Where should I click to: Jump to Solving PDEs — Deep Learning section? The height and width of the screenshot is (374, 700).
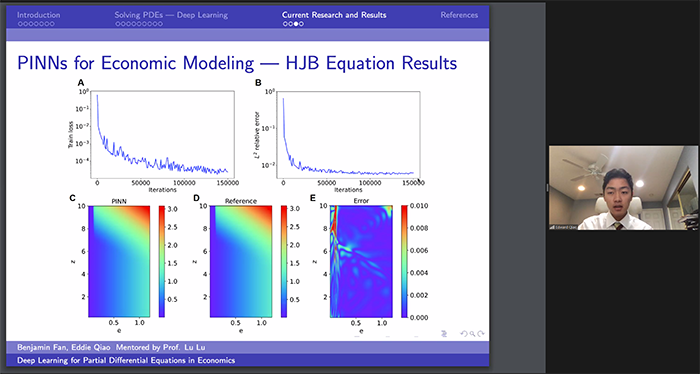pyautogui.click(x=171, y=15)
